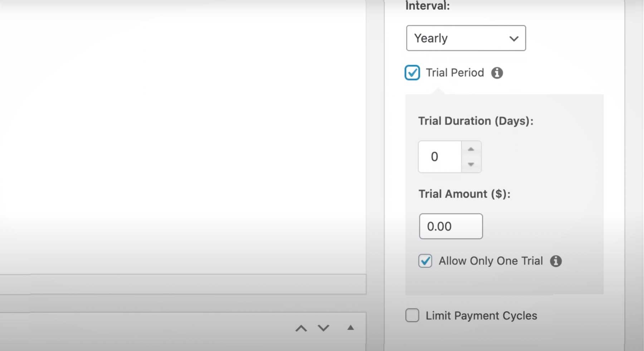Click the chevron inside the Interval dropdown
The width and height of the screenshot is (644, 351).
point(514,38)
